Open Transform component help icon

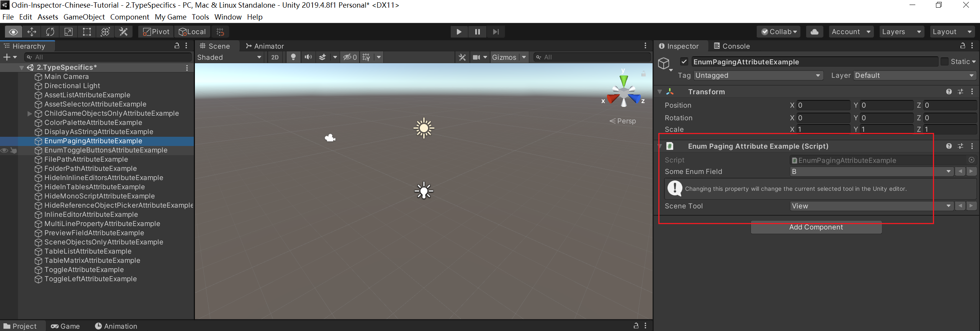(x=949, y=92)
